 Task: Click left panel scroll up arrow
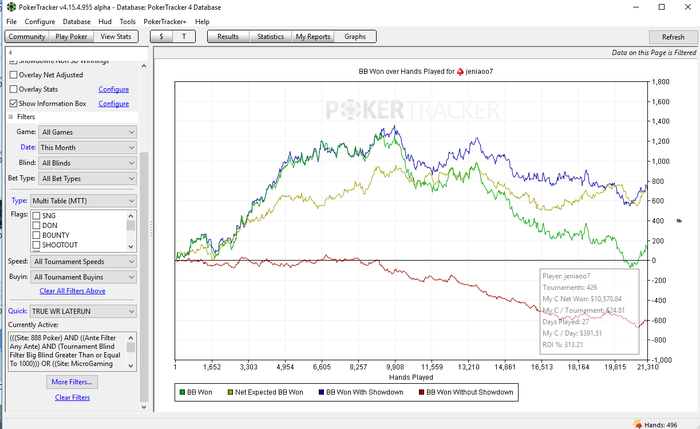(x=144, y=66)
